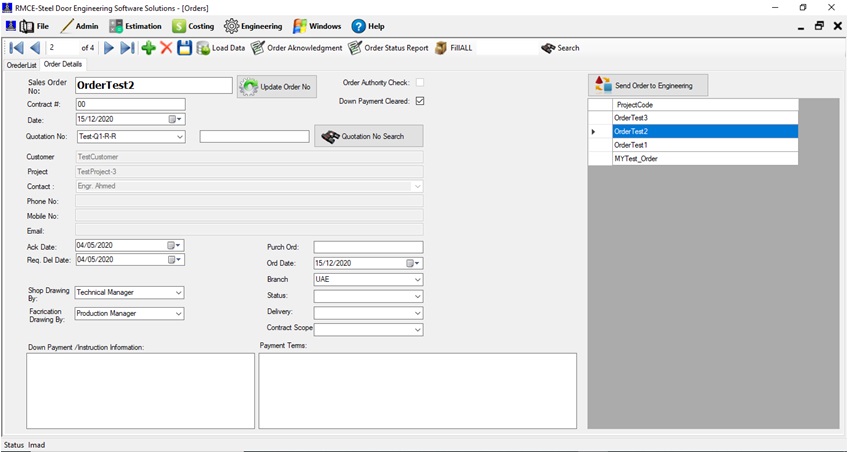The image size is (848, 452).
Task: Click the Purch Ord input field
Action: click(368, 247)
